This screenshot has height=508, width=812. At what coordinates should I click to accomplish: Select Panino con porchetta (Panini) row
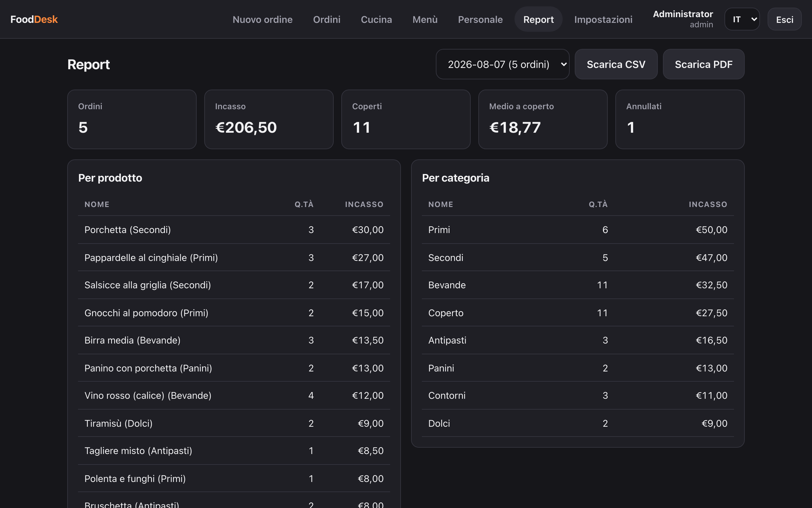[x=234, y=368]
